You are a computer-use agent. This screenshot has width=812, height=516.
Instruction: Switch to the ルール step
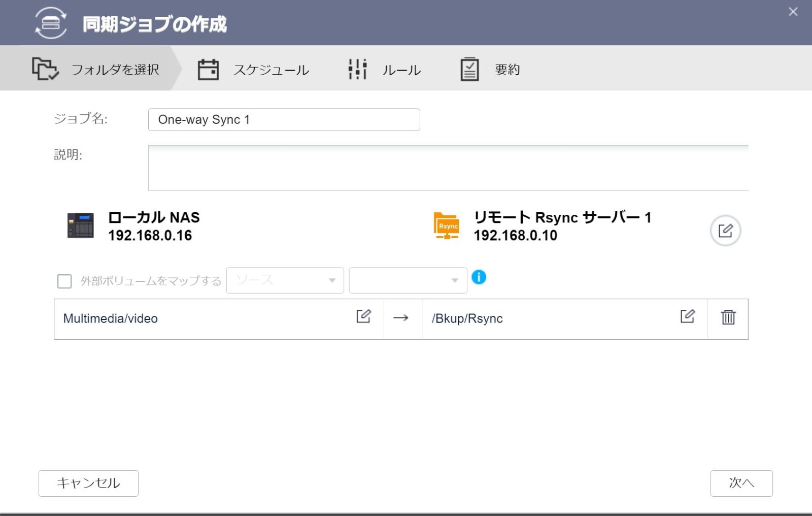point(385,70)
